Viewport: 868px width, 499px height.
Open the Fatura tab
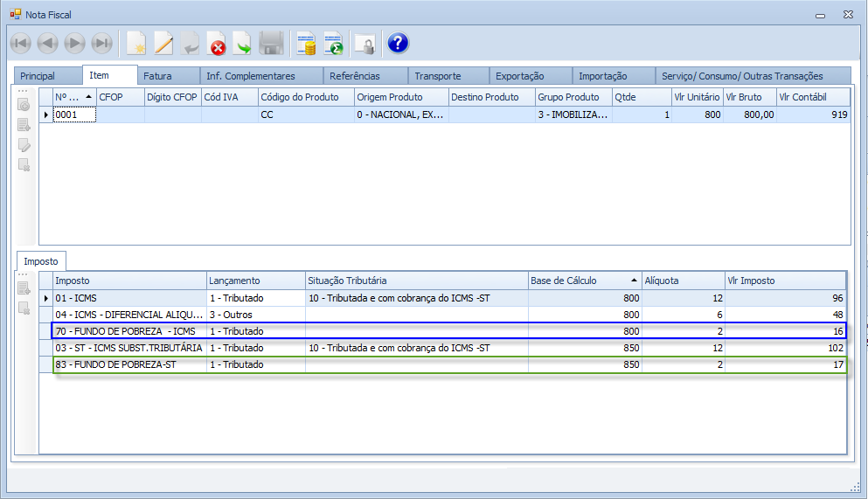tap(157, 76)
